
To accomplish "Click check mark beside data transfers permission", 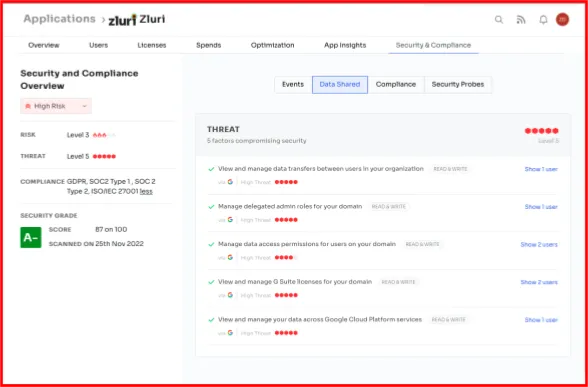I will tap(211, 169).
